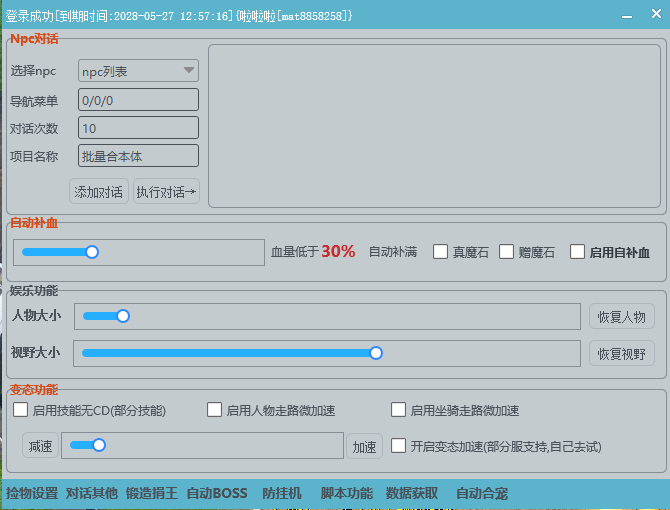Screen dimensions: 670x510
Task: Open the npc列表 dropdown
Action: pos(138,71)
